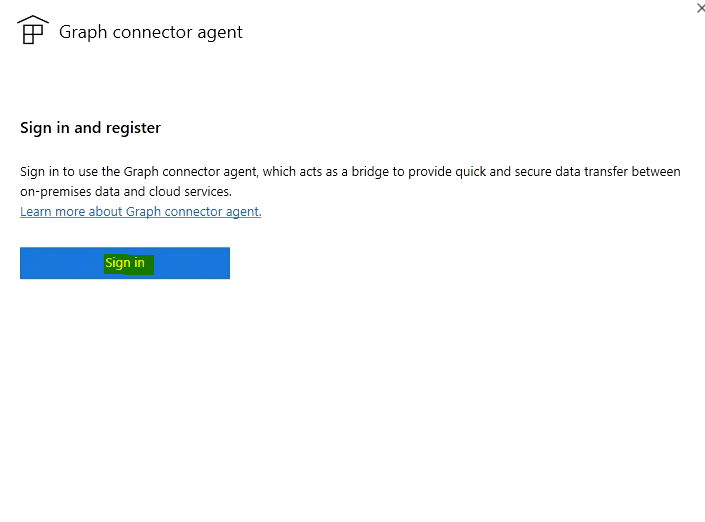Viewport: 705px width, 522px height.
Task: Click the words "Learn more" in the hyperlink
Action: click(x=53, y=212)
